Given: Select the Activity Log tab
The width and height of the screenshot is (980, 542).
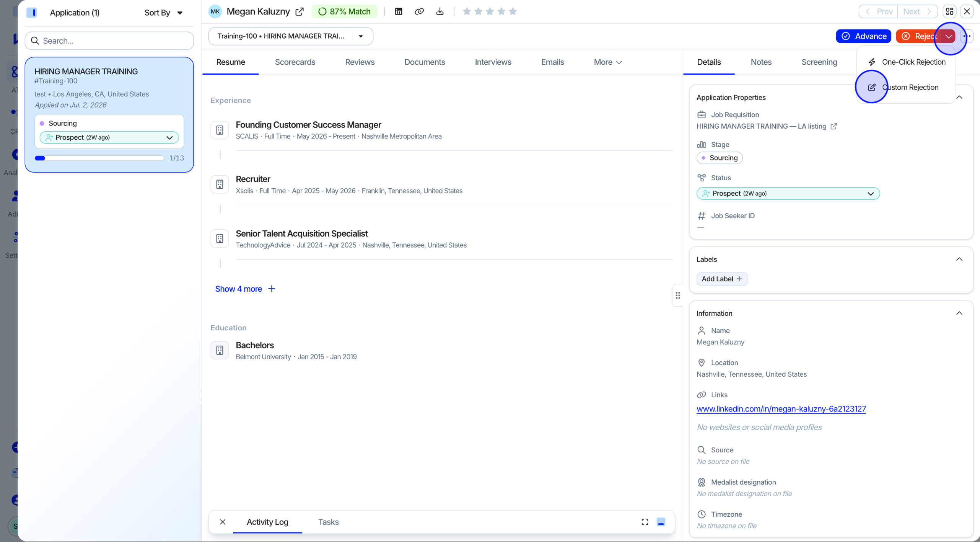Looking at the screenshot, I should click(267, 522).
